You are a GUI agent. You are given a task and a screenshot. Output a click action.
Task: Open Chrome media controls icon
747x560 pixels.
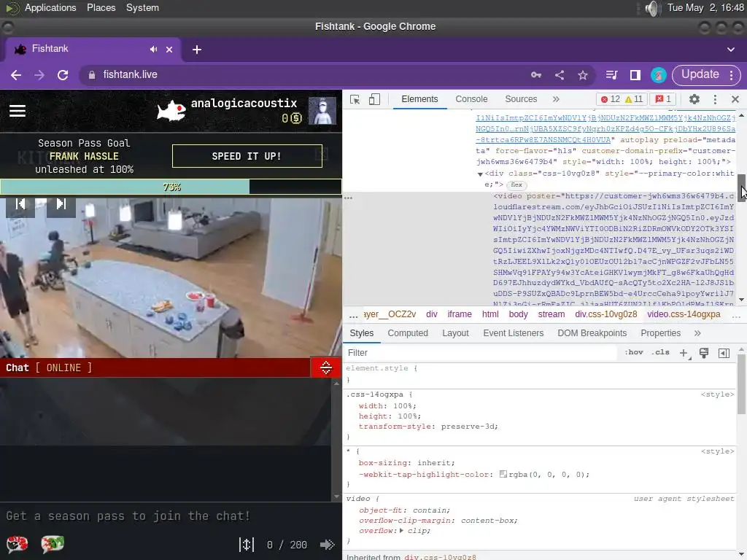click(612, 75)
